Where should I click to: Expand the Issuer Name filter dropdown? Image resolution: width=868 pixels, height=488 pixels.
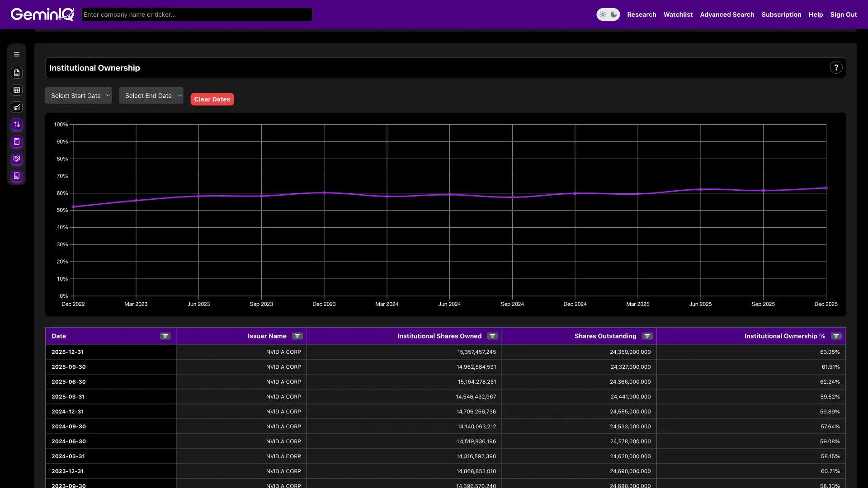tap(297, 336)
